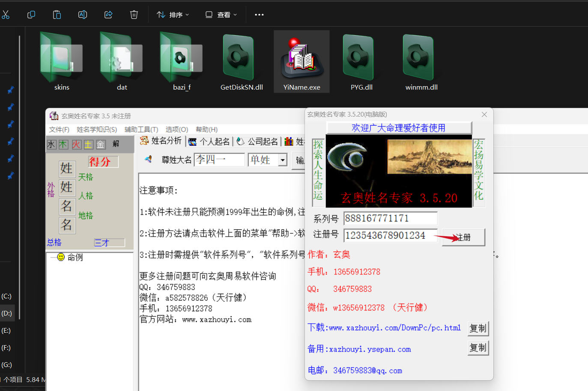588x391 pixels.
Task: Select the 命例 tree node
Action: pyautogui.click(x=75, y=257)
